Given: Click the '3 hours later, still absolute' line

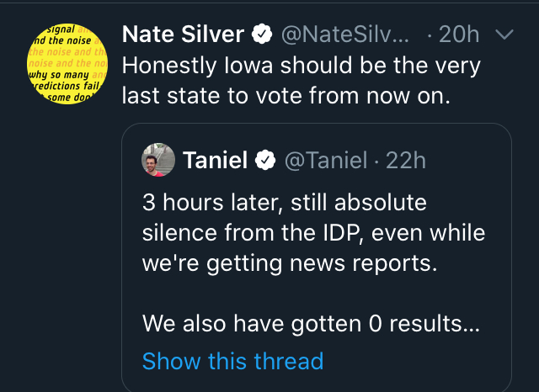Looking at the screenshot, I should point(285,203).
